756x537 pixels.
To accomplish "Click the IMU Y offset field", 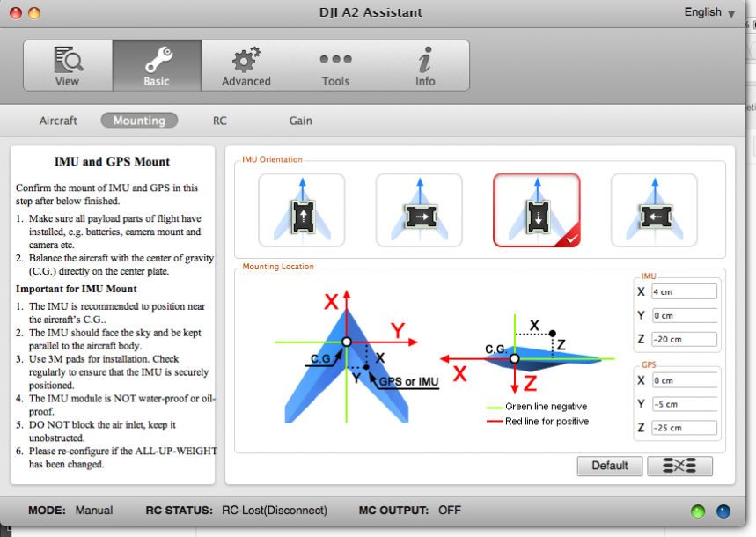I will 684,315.
